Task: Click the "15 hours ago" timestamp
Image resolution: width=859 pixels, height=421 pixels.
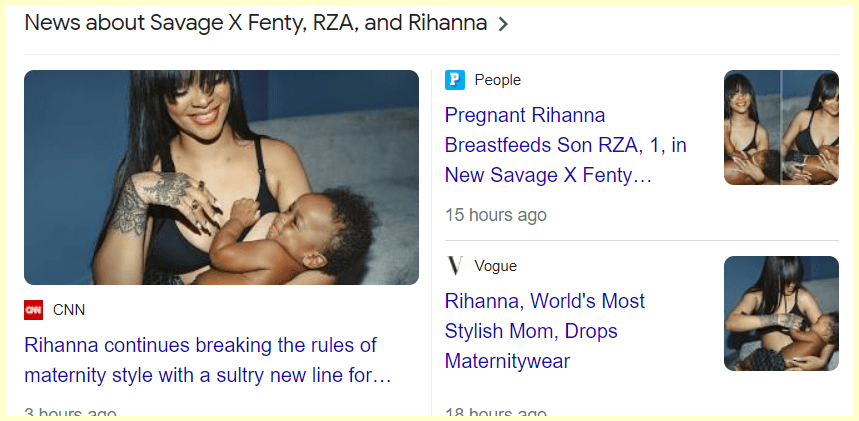Action: (x=496, y=215)
